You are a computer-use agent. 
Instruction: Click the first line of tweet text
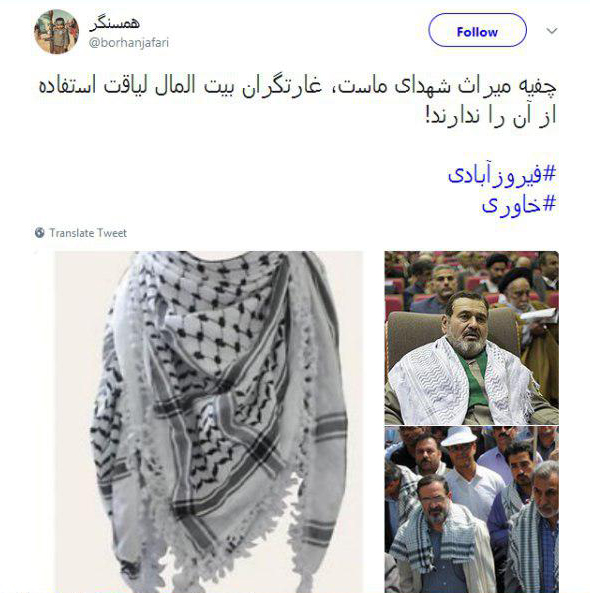(x=298, y=86)
